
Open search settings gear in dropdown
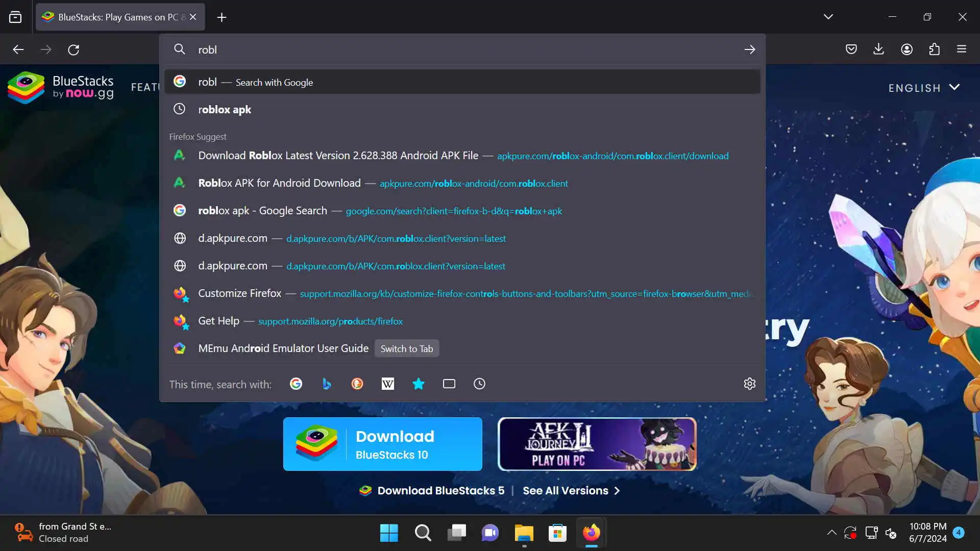[x=749, y=384]
